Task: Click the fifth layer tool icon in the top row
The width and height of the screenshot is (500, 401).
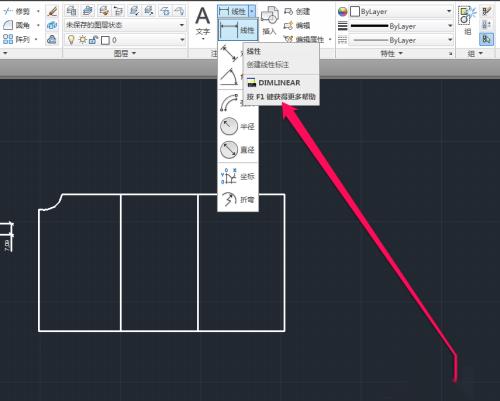Action: [134, 11]
